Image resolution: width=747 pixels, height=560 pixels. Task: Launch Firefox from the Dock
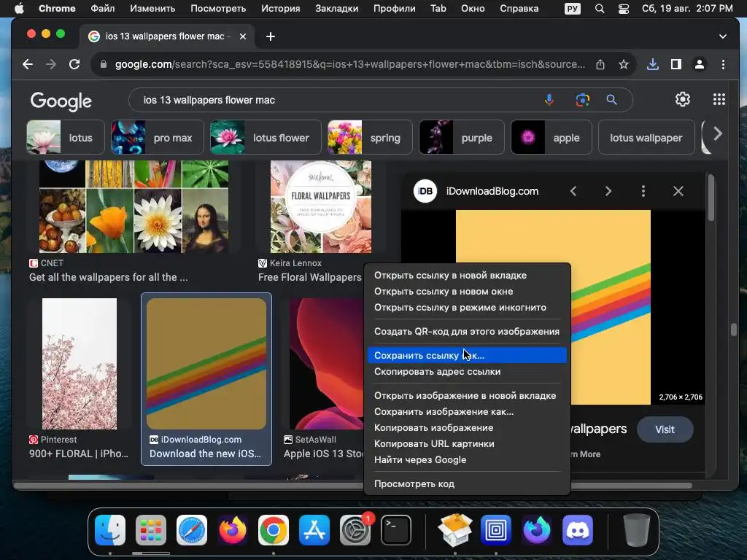click(233, 530)
